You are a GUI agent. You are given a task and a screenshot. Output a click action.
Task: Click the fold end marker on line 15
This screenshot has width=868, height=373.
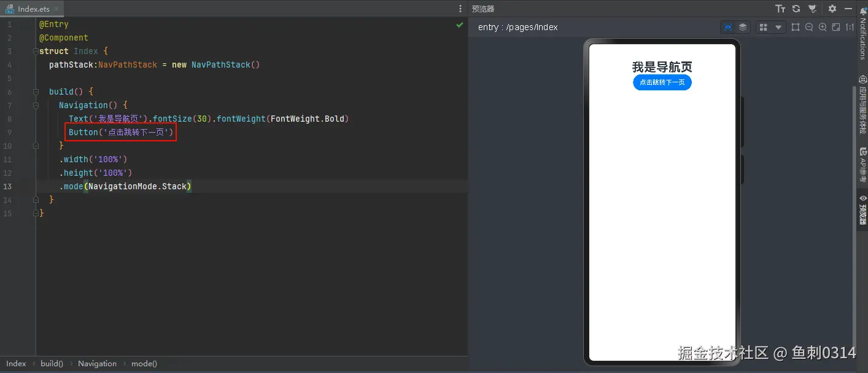pos(35,213)
